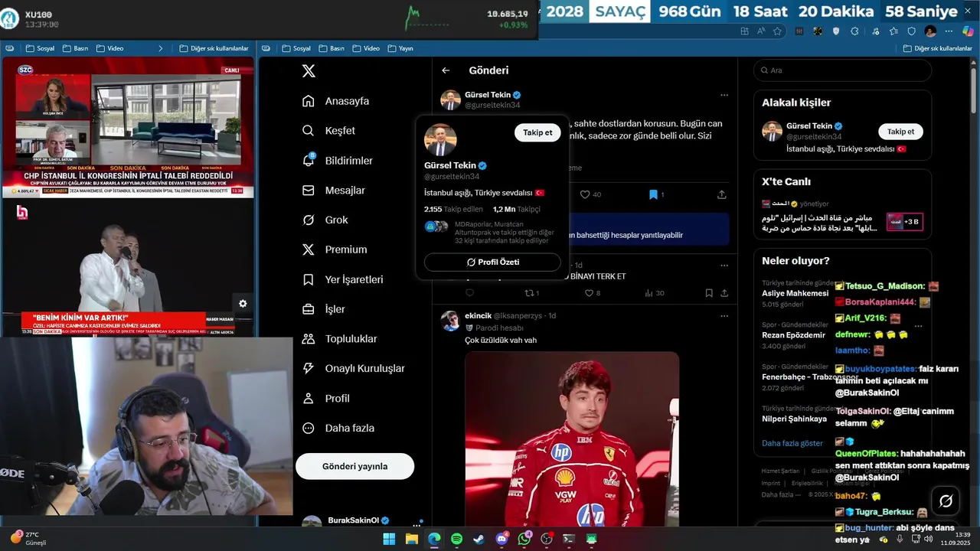
Task: Open Onaylı Kuruluşlar
Action: click(353, 368)
